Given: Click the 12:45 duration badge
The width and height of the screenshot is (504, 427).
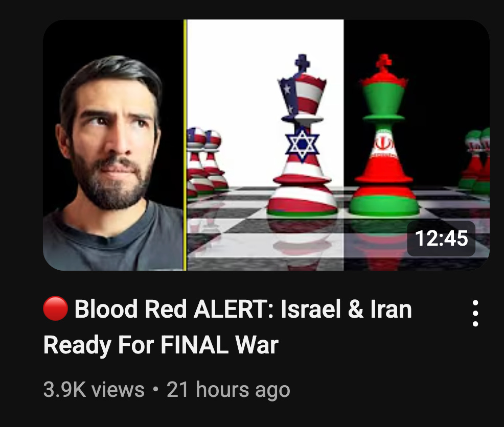Looking at the screenshot, I should [x=441, y=239].
